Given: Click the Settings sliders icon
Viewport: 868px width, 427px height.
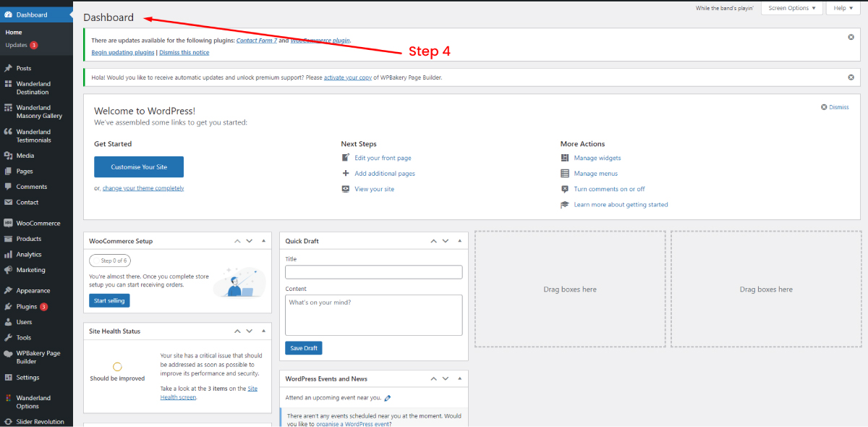Looking at the screenshot, I should tap(9, 378).
